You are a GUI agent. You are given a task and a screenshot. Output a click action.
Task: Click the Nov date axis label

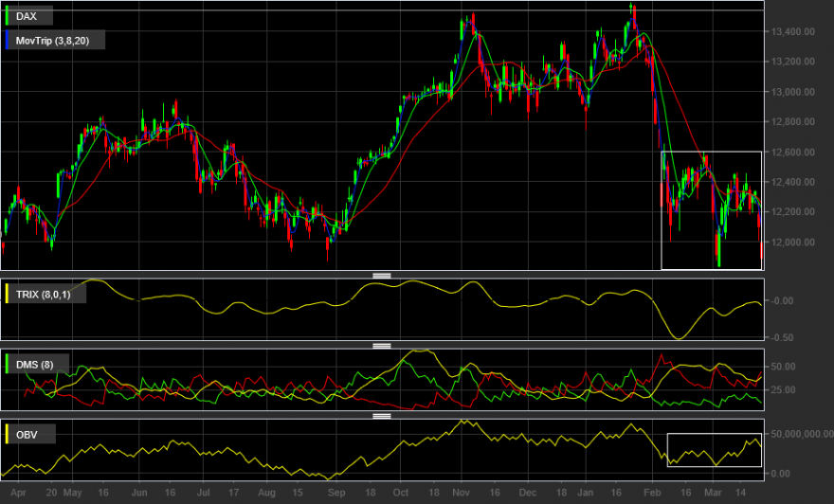(462, 493)
